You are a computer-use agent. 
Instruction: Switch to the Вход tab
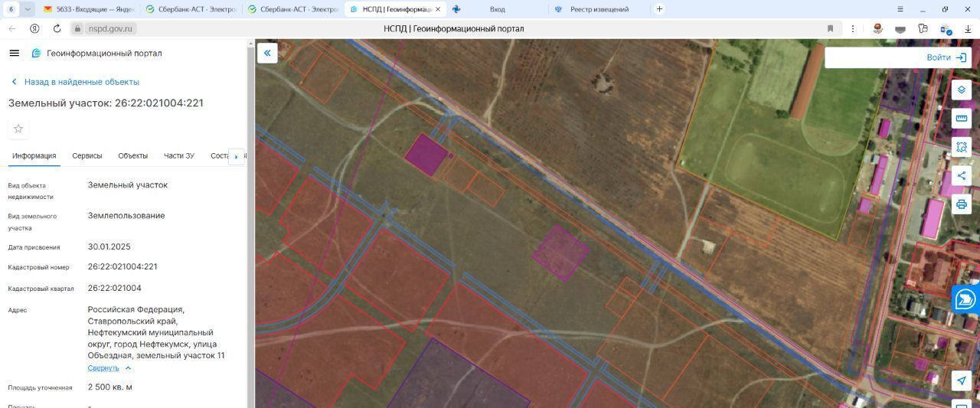tap(498, 9)
